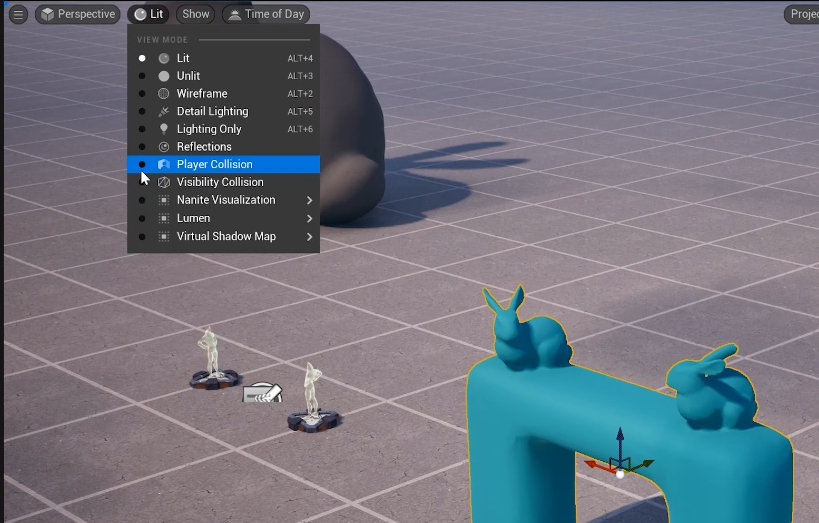
Task: Click the Lit view mode button
Action: [x=149, y=14]
